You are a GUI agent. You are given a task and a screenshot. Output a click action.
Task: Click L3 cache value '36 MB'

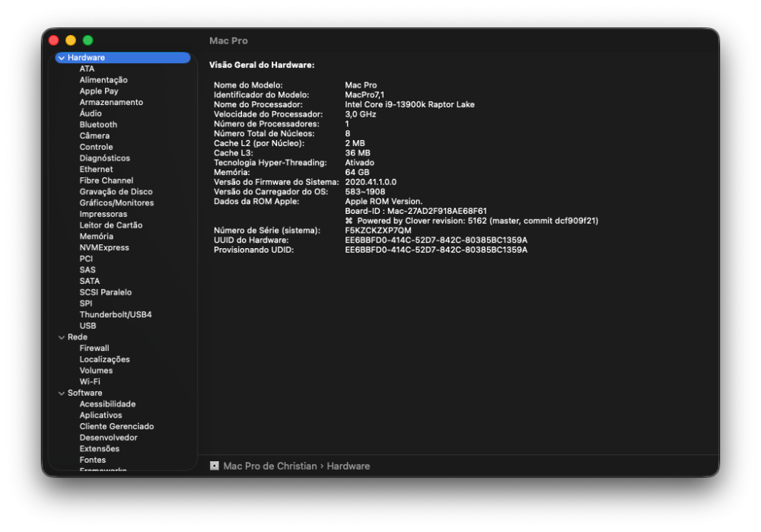[357, 153]
